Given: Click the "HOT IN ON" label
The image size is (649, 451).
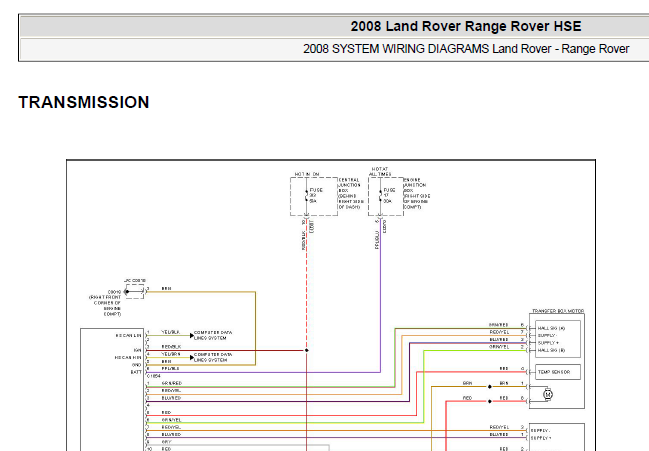Looking at the screenshot, I should pyautogui.click(x=307, y=174).
